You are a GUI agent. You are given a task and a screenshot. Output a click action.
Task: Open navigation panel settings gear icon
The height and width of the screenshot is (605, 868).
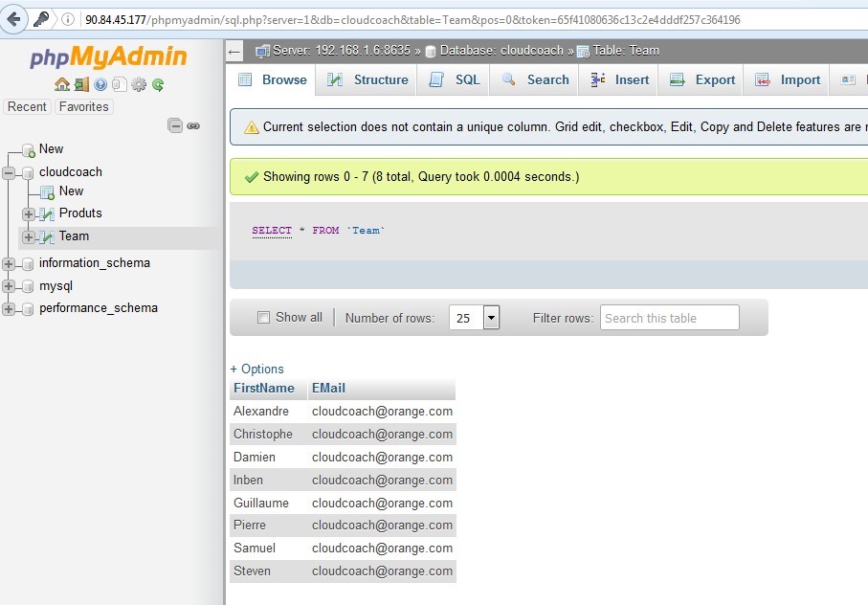139,84
